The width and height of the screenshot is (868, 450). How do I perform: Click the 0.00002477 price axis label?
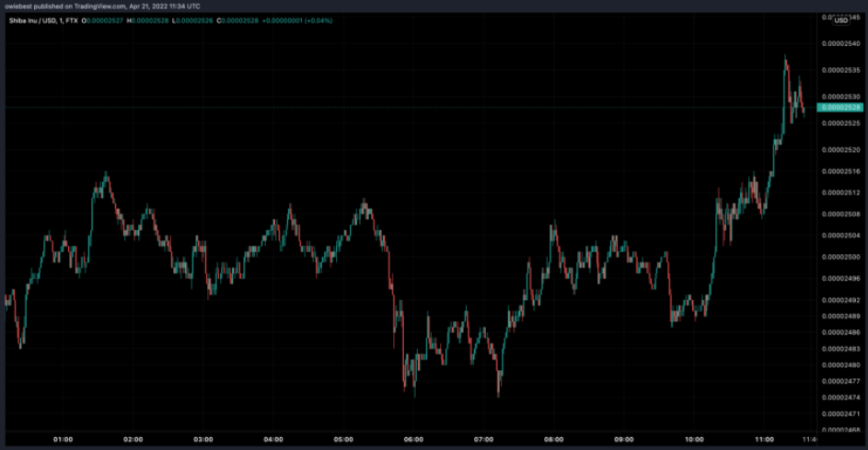(841, 381)
